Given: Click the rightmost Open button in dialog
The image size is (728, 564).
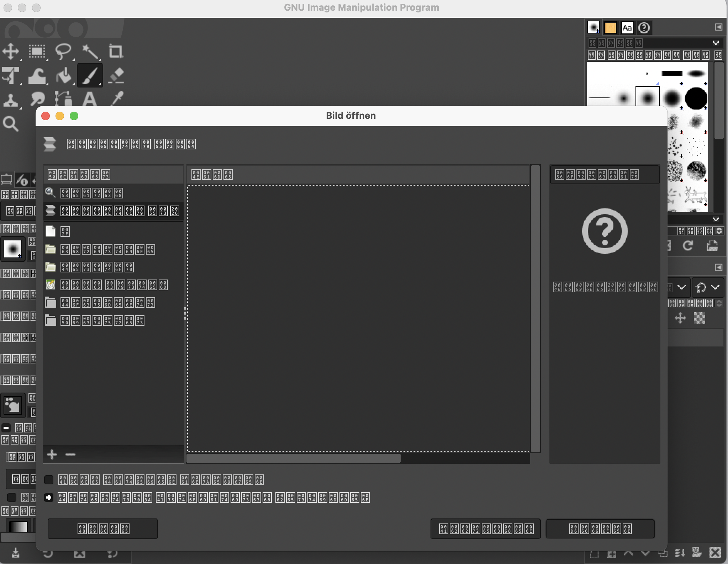Looking at the screenshot, I should pos(600,529).
